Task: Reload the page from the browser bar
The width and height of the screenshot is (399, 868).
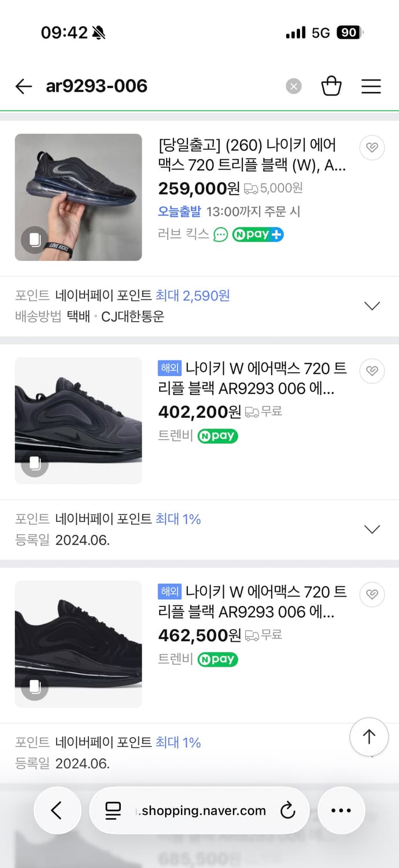Action: [287, 810]
